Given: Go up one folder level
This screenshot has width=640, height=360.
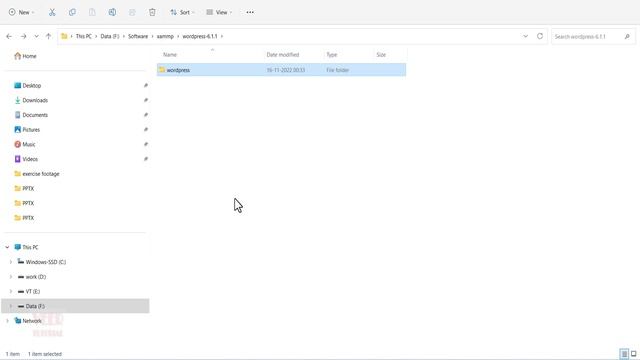Looking at the screenshot, I should tap(49, 36).
